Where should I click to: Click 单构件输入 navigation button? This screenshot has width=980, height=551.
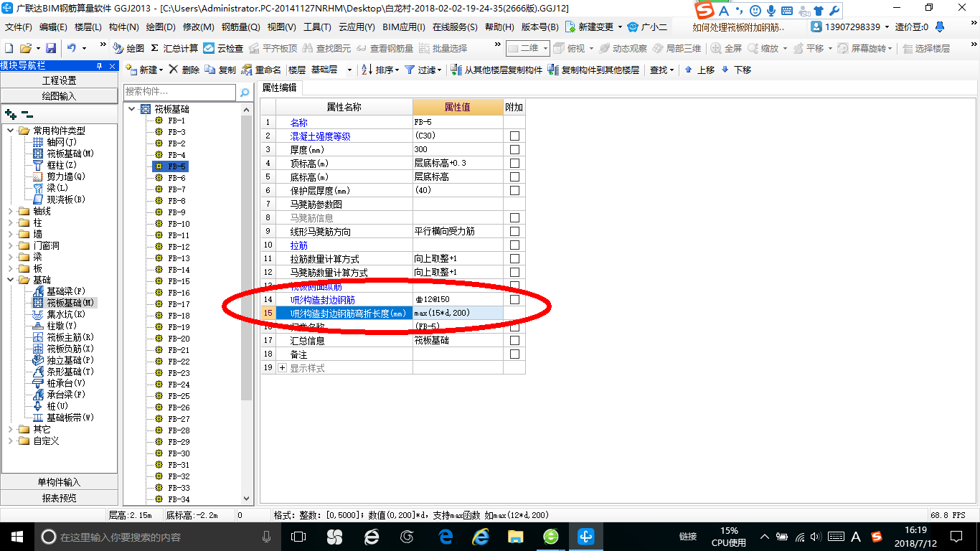60,482
